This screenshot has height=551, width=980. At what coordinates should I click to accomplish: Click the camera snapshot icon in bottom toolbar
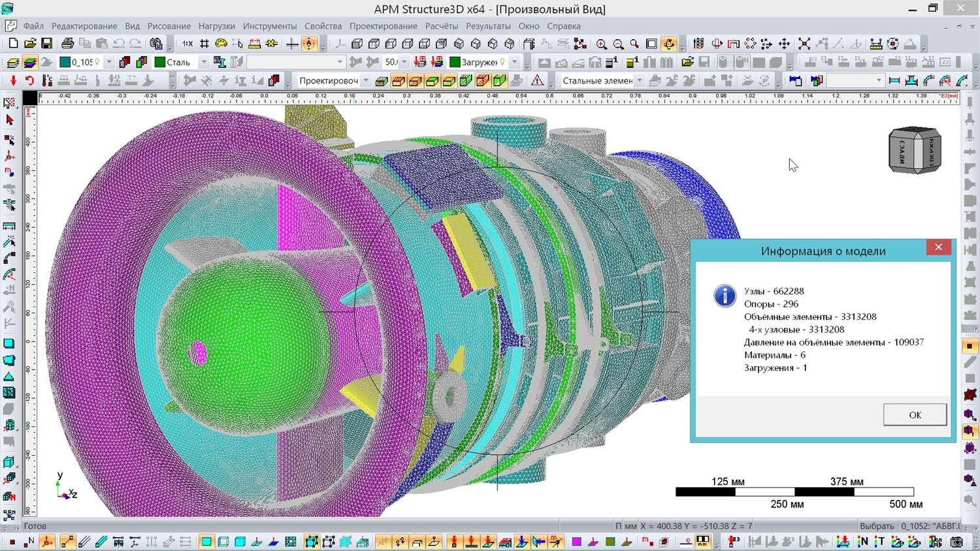(x=957, y=542)
